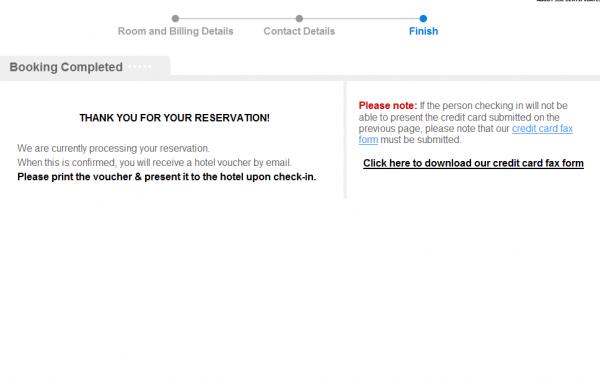This screenshot has height=379, width=600.
Task: Click the 'Please print the voucher' instruction
Action: point(166,177)
